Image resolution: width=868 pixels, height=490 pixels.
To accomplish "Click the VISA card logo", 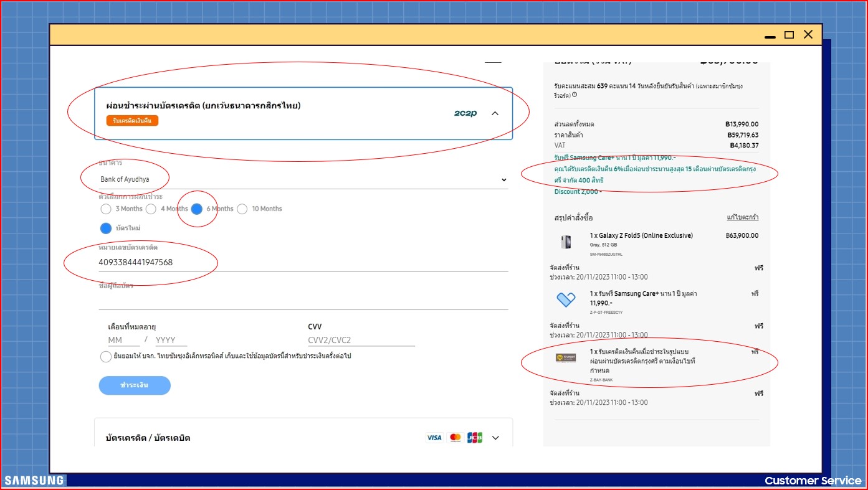I will tap(434, 438).
